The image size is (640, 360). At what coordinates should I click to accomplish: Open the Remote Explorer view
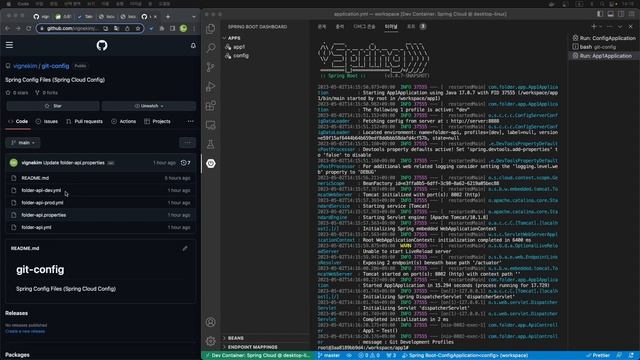[211, 125]
